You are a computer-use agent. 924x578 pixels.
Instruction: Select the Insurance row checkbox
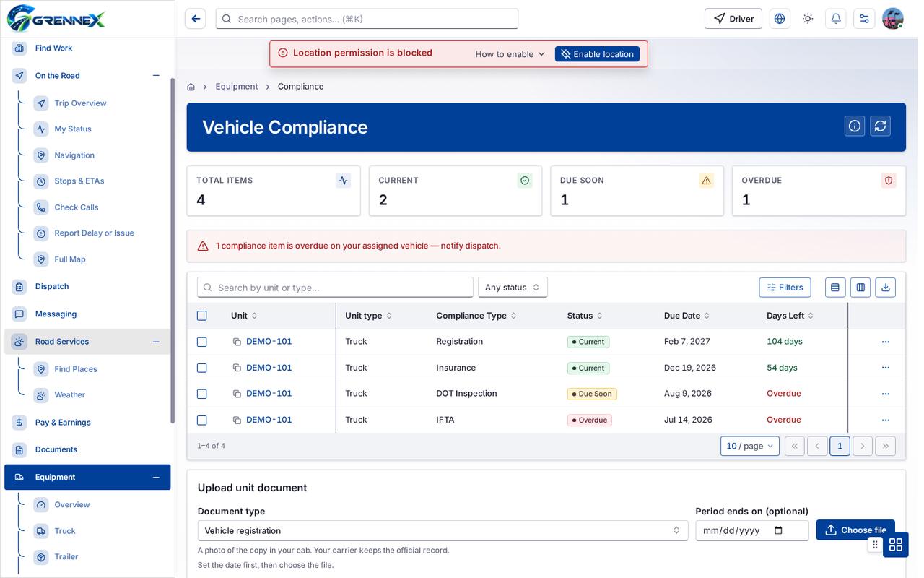[202, 368]
